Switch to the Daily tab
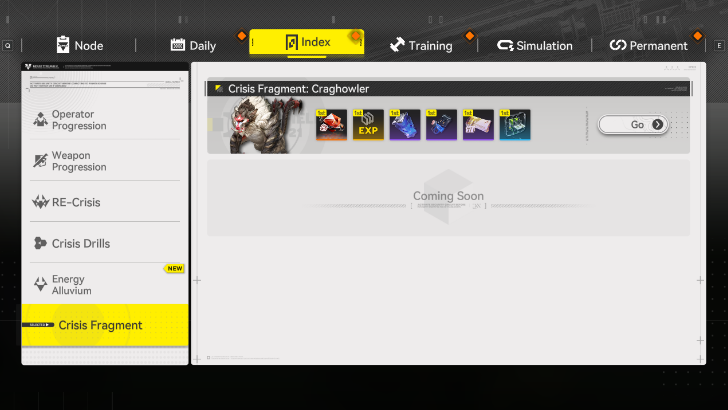Viewport: 728px width, 410px height. pyautogui.click(x=193, y=46)
